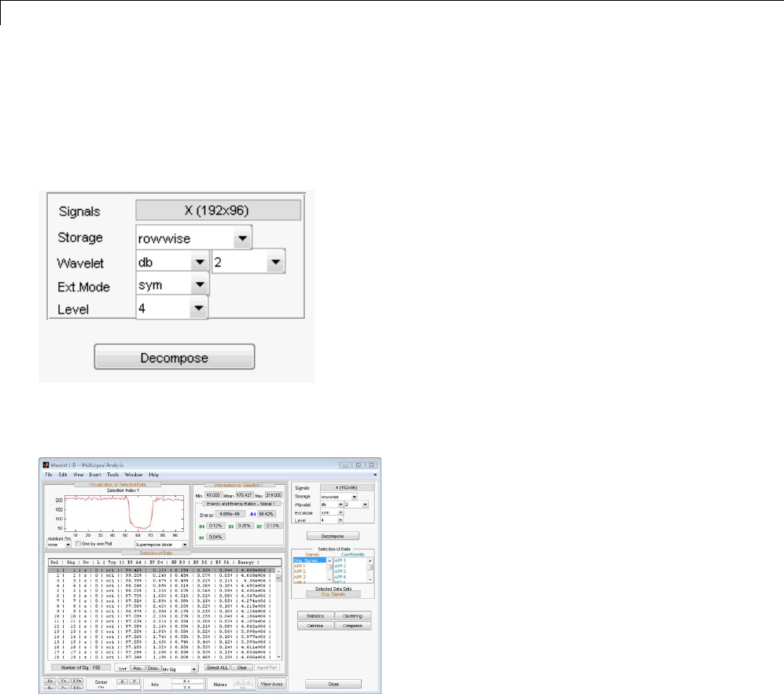Click the Select ALL button

coord(217,667)
